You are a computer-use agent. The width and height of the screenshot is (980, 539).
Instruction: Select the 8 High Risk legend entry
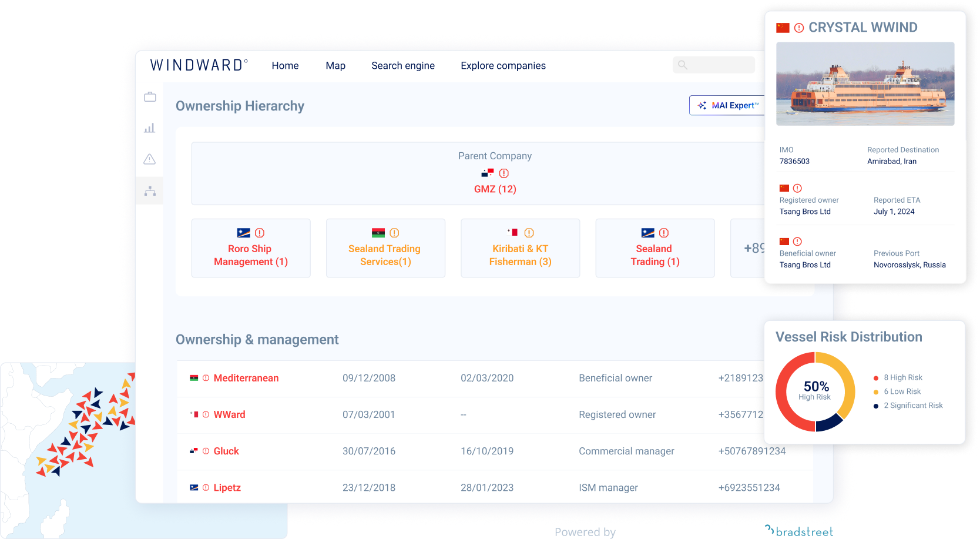coord(898,377)
